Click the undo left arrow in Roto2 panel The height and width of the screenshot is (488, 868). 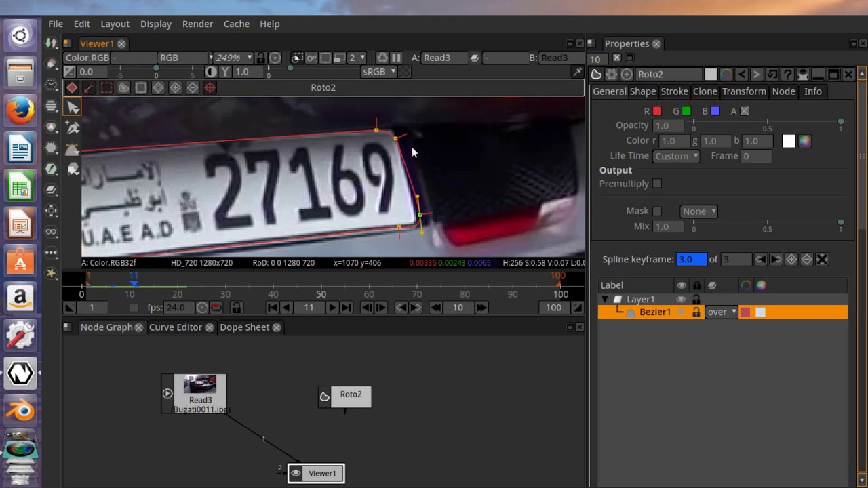click(x=742, y=75)
